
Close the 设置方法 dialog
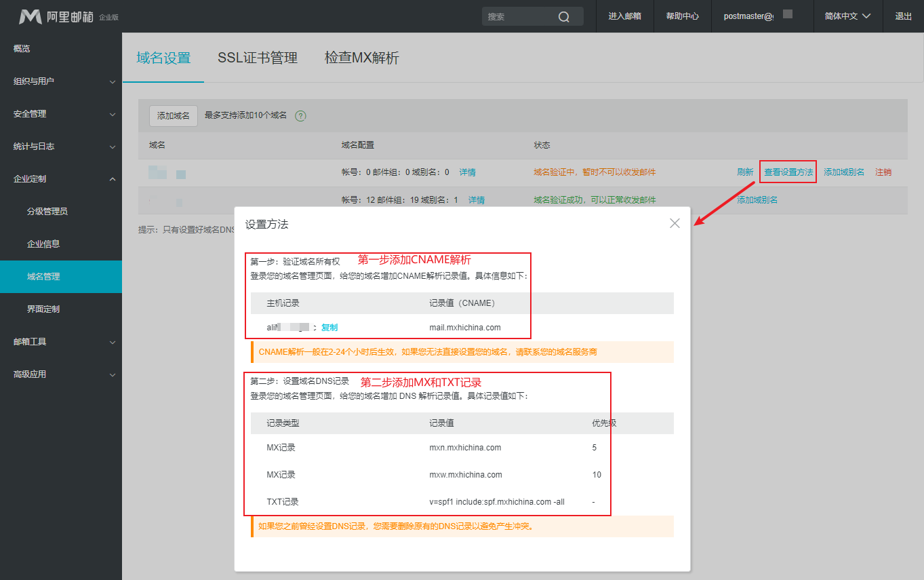(x=675, y=223)
